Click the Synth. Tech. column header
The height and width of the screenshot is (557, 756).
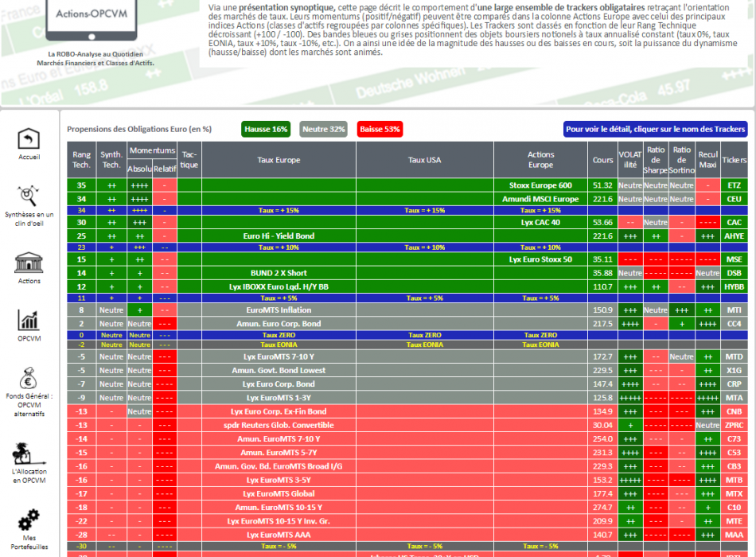111,160
